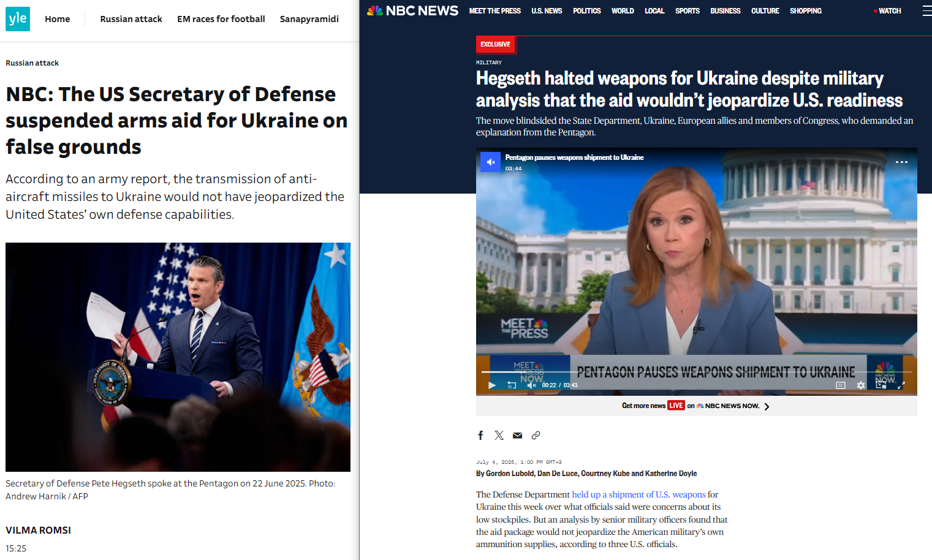
Task: Toggle closed captions on the video
Action: coord(841,385)
